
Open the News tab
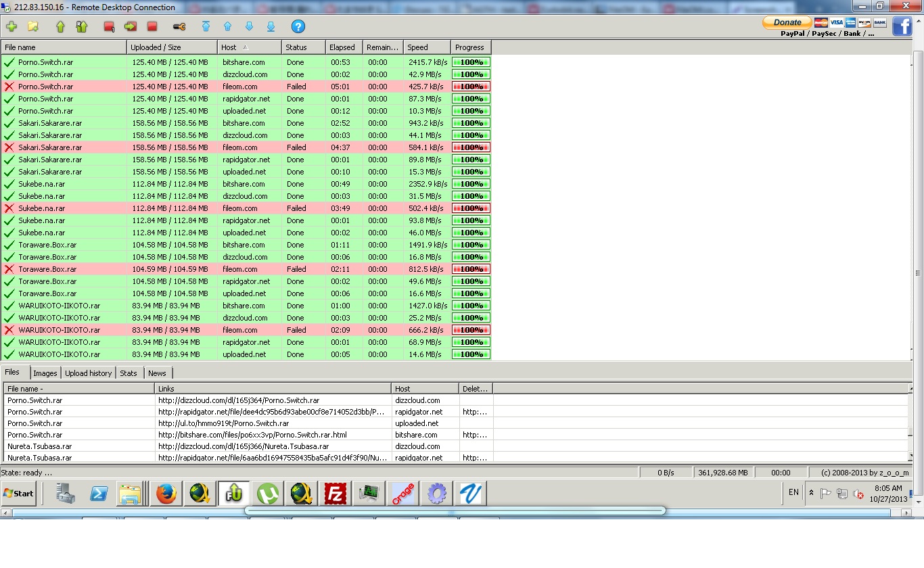(x=157, y=373)
